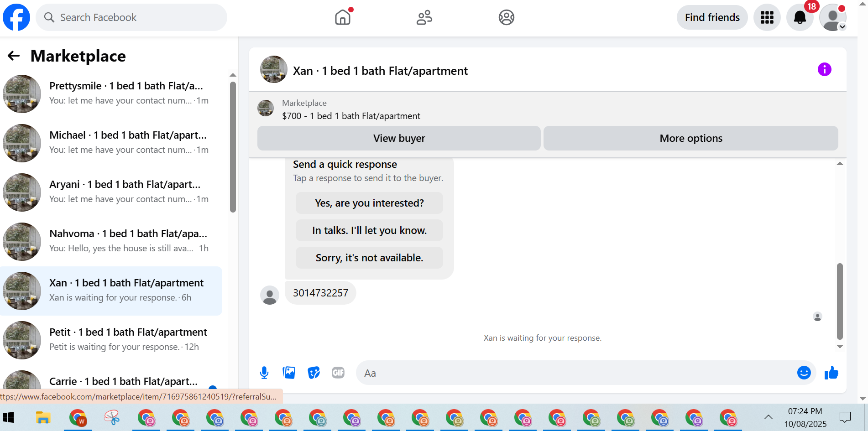Viewport: 868px width, 431px height.
Task: Send quick response "In talks. I'll let you know."
Action: point(369,230)
